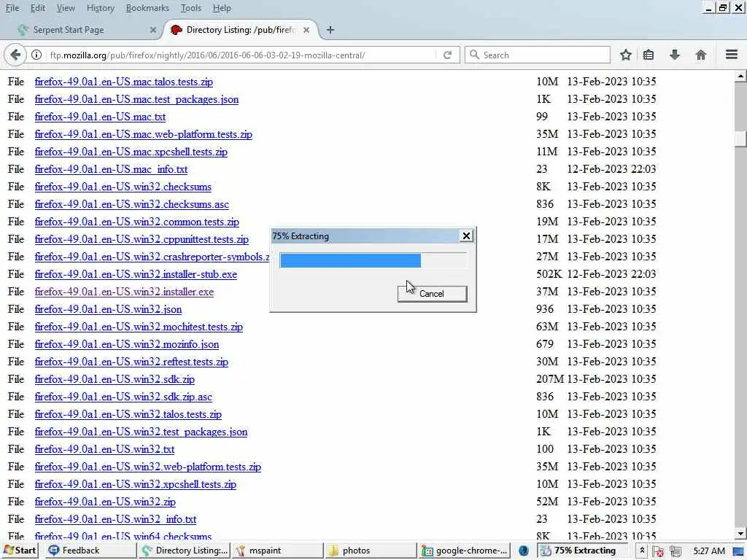Close the Serpent Start Page tab
The height and width of the screenshot is (560, 747).
pos(153,30)
